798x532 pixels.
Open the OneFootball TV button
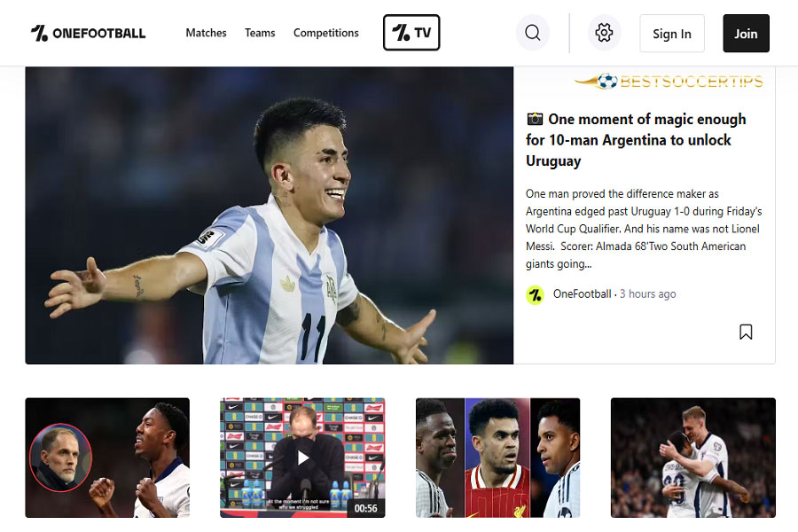click(x=411, y=33)
